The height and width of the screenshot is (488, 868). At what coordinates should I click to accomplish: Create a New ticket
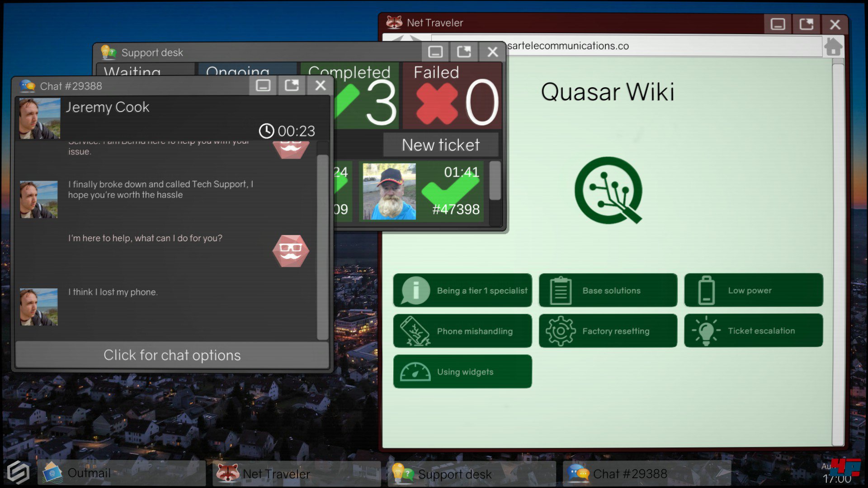click(x=440, y=145)
